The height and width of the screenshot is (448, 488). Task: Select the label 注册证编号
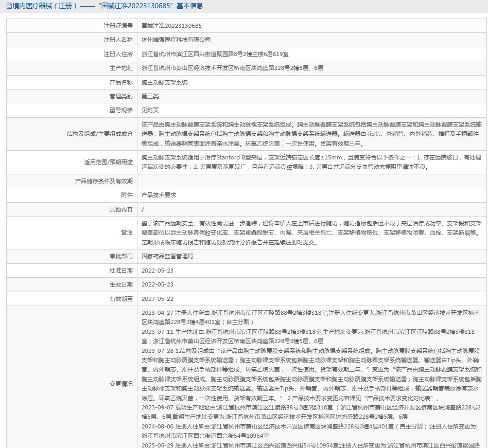118,26
